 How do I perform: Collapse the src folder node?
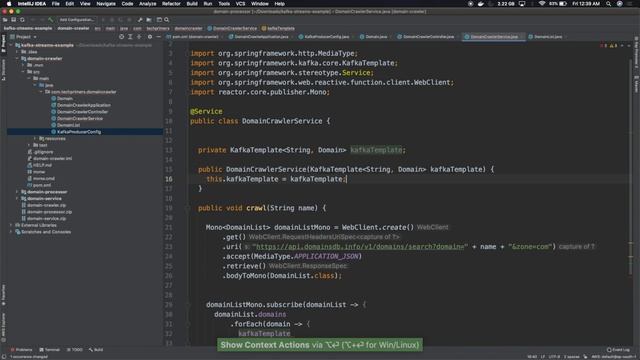pos(23,72)
